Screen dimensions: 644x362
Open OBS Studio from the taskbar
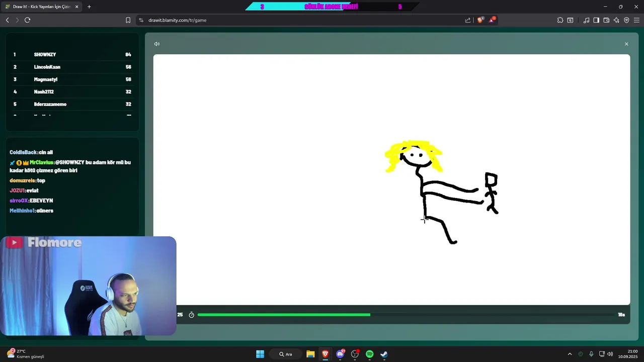pyautogui.click(x=355, y=354)
